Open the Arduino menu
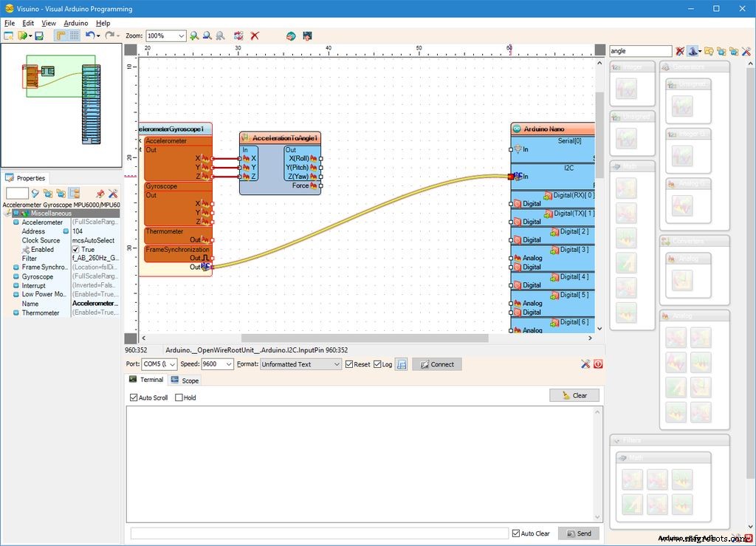 75,23
